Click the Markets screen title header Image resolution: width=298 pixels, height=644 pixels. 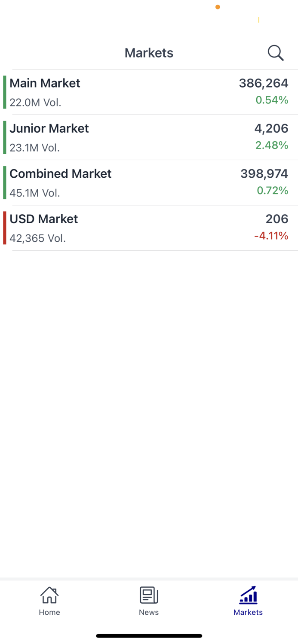click(x=149, y=52)
